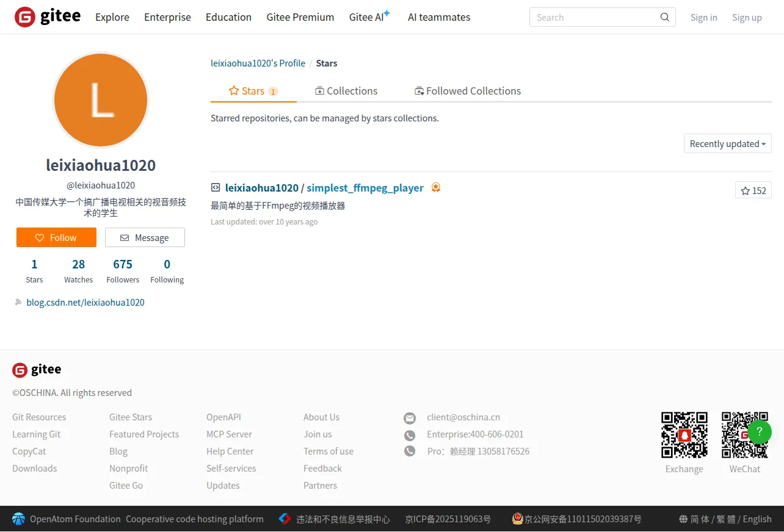Open Partners footer link
This screenshot has height=532, width=784.
(321, 486)
